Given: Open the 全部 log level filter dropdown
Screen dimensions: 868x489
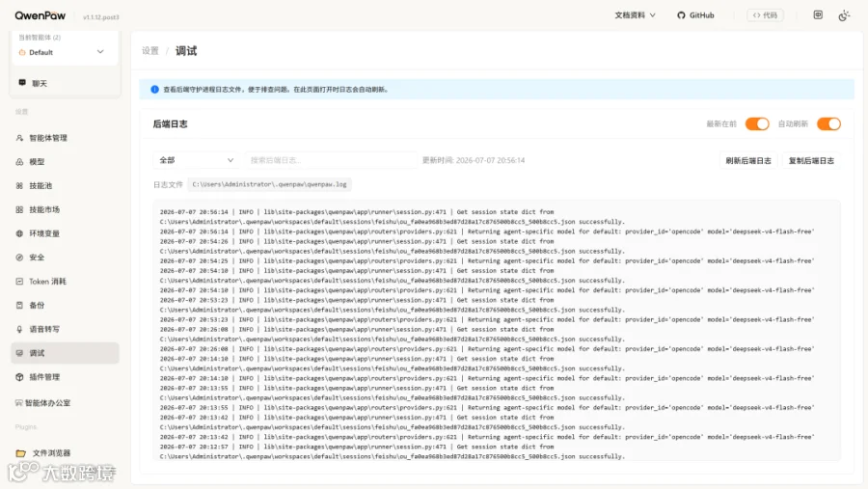Looking at the screenshot, I should coord(196,160).
